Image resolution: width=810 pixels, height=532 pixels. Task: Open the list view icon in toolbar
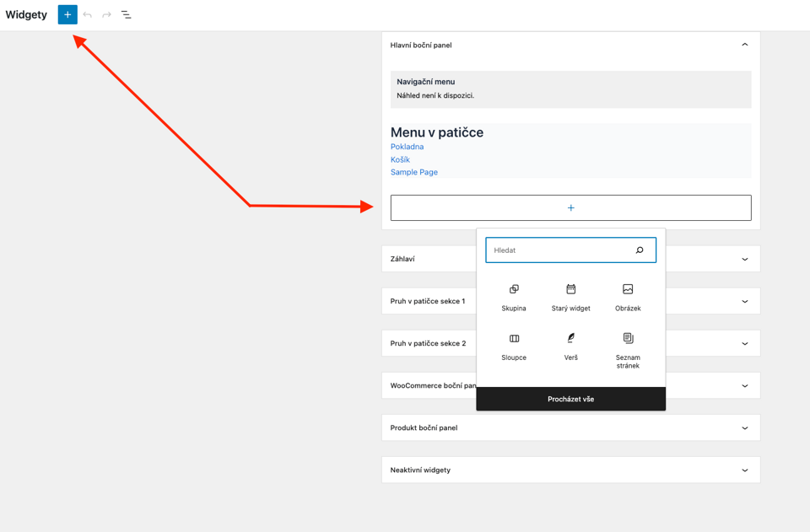[x=126, y=15]
